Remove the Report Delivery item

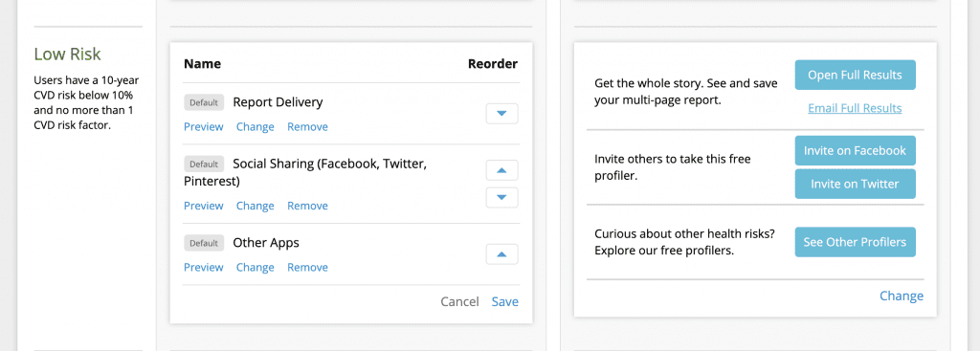coord(307,127)
